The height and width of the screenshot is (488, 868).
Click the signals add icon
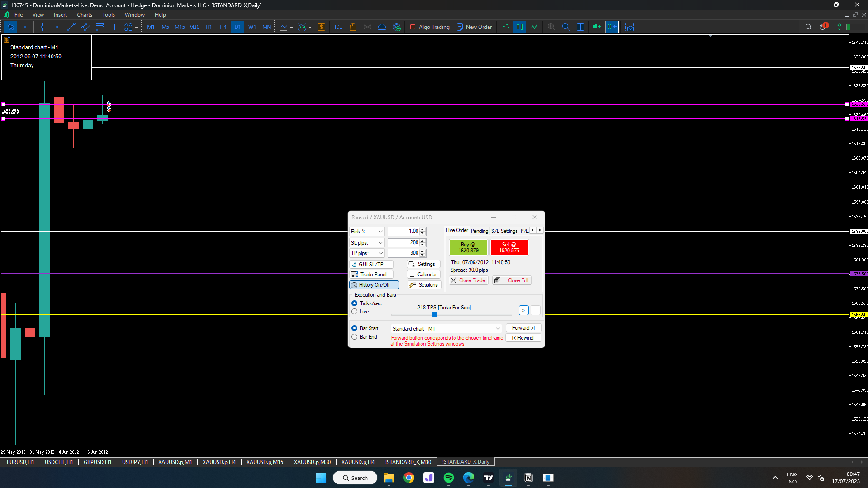tap(397, 27)
